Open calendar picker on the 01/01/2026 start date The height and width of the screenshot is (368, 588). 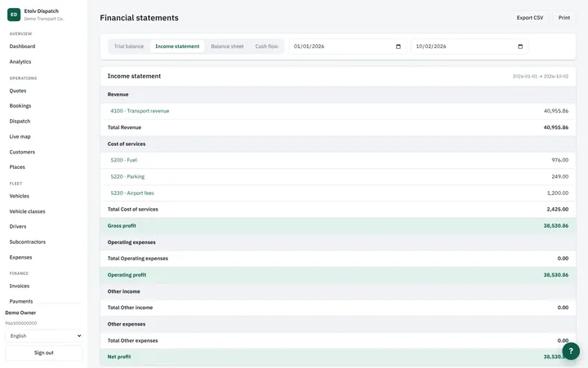coord(399,47)
